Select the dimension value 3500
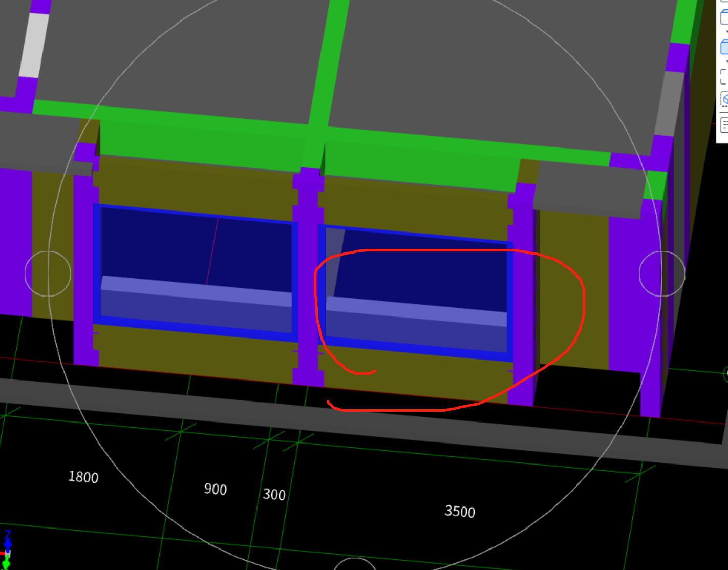The image size is (728, 570). (460, 511)
